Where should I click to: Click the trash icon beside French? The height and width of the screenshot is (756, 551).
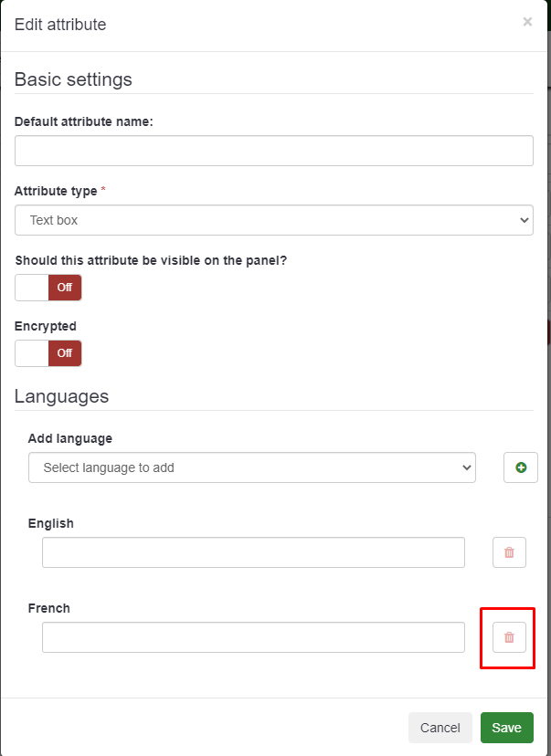pyautogui.click(x=509, y=637)
